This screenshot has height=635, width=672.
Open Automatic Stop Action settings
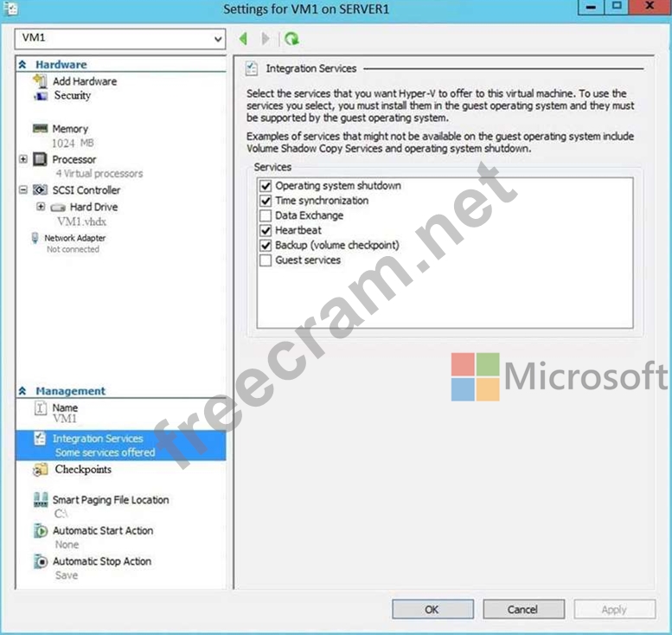[102, 561]
